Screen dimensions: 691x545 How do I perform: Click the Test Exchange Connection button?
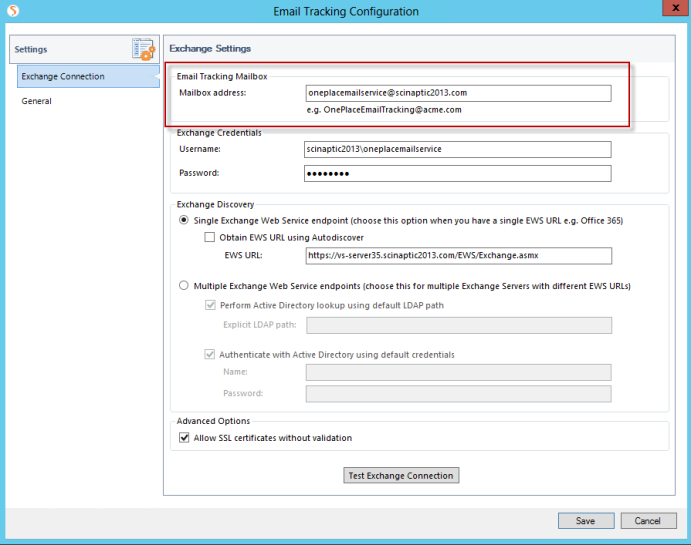tap(401, 475)
